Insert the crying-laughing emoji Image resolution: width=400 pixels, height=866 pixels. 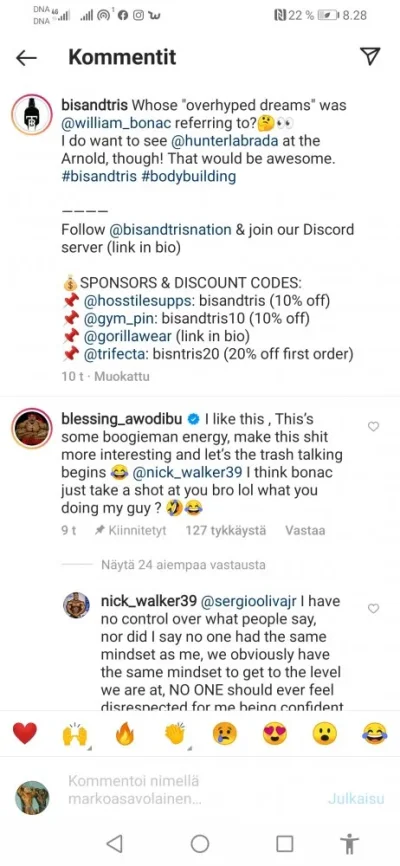tap(375, 734)
